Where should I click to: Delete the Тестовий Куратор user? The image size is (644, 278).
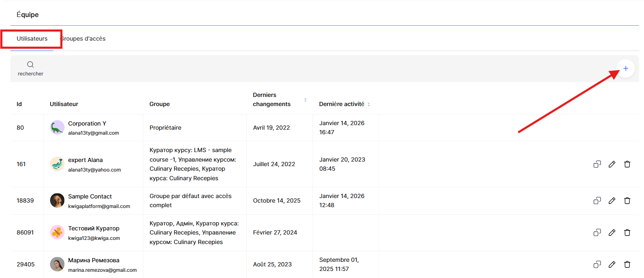[x=627, y=232]
